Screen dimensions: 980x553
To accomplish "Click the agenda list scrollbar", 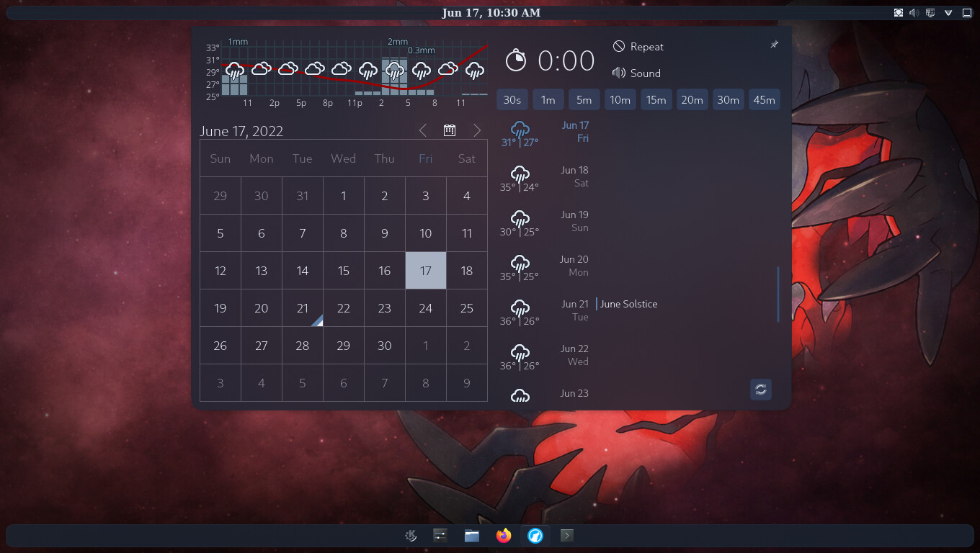I will pyautogui.click(x=778, y=294).
